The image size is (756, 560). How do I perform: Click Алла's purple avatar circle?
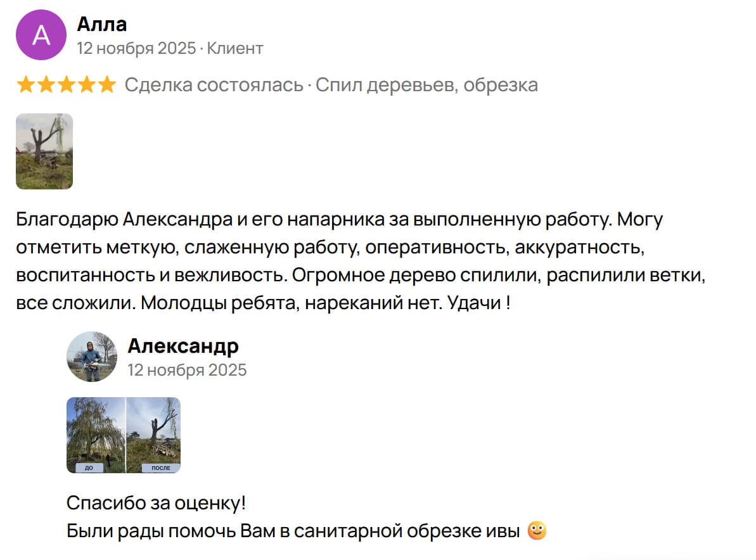coord(41,35)
